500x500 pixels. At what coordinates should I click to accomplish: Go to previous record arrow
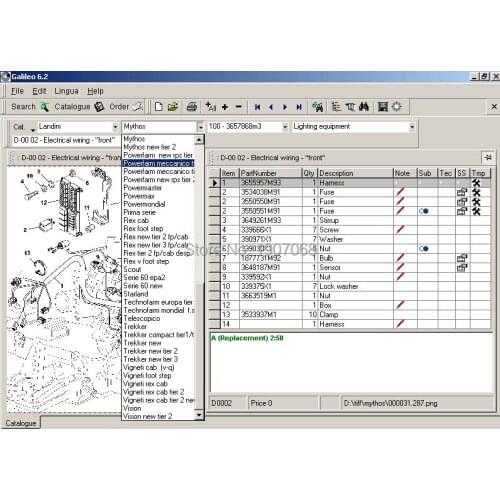[271, 107]
